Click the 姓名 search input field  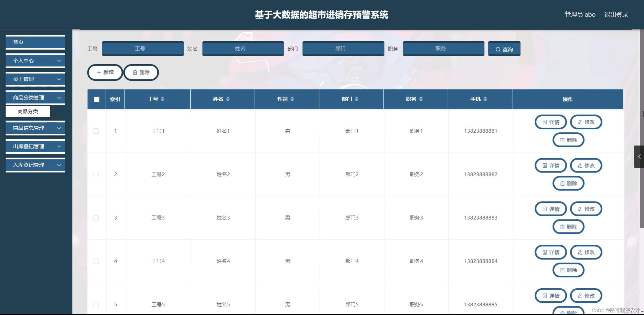pyautogui.click(x=243, y=48)
